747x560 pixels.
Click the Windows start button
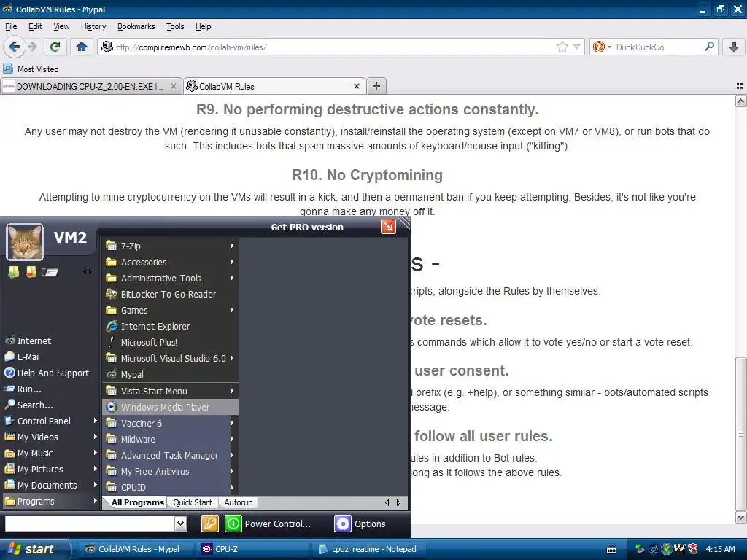click(x=34, y=549)
